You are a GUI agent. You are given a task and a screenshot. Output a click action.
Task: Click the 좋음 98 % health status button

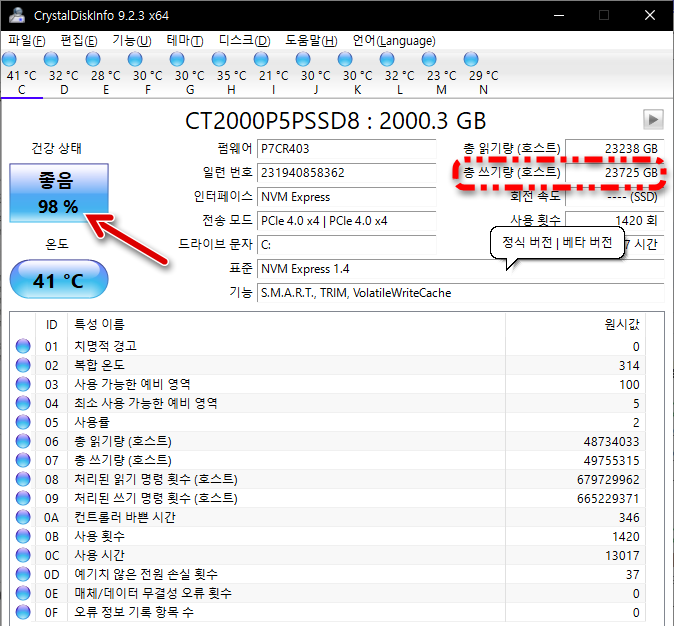[x=57, y=193]
